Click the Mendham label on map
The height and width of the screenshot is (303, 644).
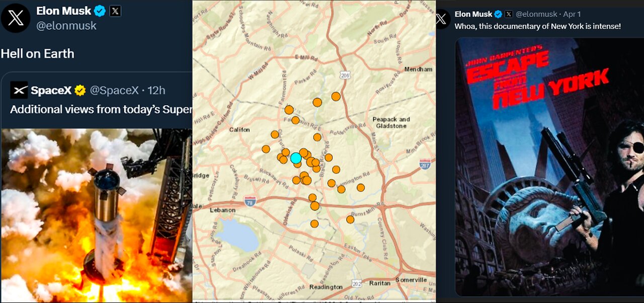tap(418, 69)
